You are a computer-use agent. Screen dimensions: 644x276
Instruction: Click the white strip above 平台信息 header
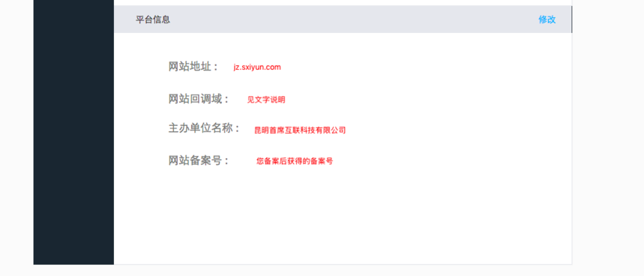coord(343,2)
